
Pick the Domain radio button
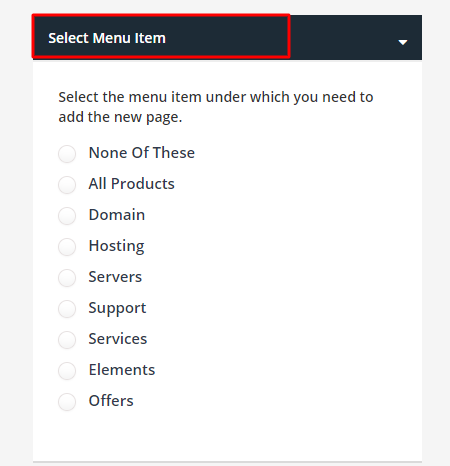click(x=67, y=216)
